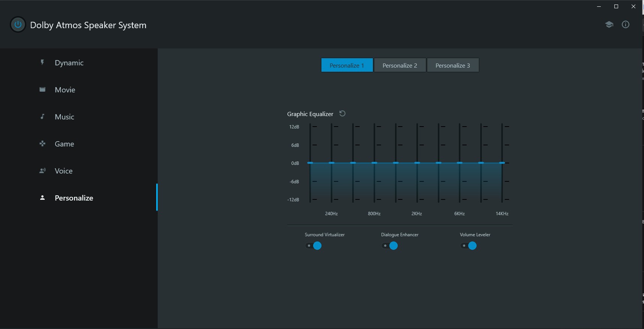
Task: Open the Personalize profile in sidebar
Action: (x=79, y=198)
